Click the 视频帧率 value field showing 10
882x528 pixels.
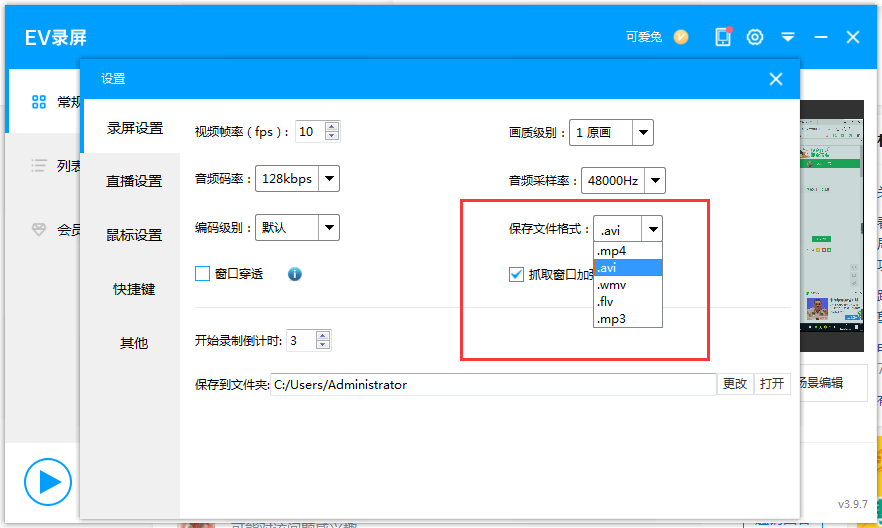(x=310, y=132)
